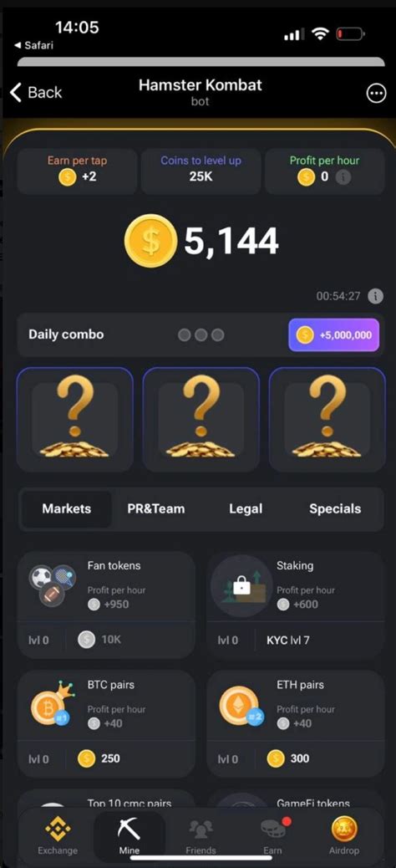This screenshot has width=396, height=868.
Task: Select the Mine pickaxe icon
Action: coord(129,829)
